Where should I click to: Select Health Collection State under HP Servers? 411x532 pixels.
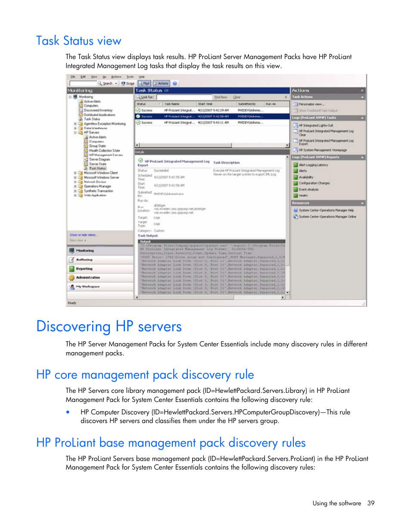point(104,151)
